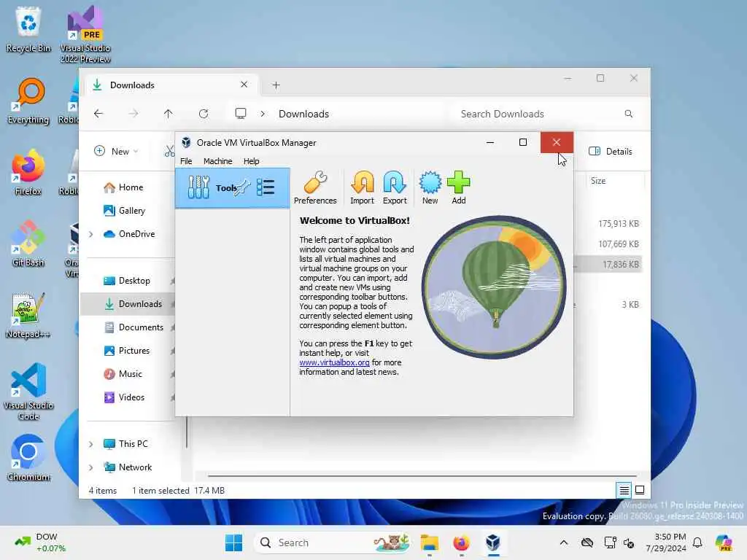Click the Downloads breadcrumb in address bar
The width and height of the screenshot is (747, 560).
pos(303,114)
